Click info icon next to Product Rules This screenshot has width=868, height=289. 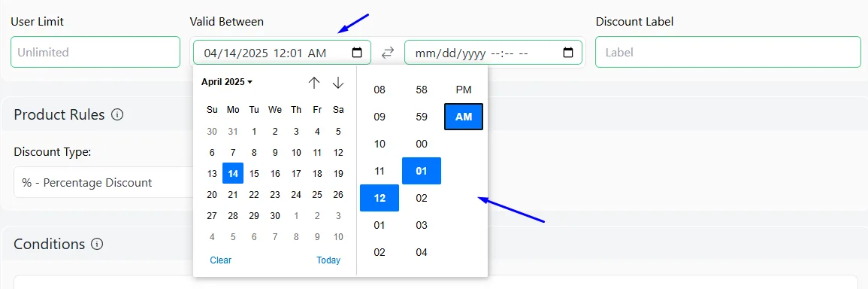116,115
